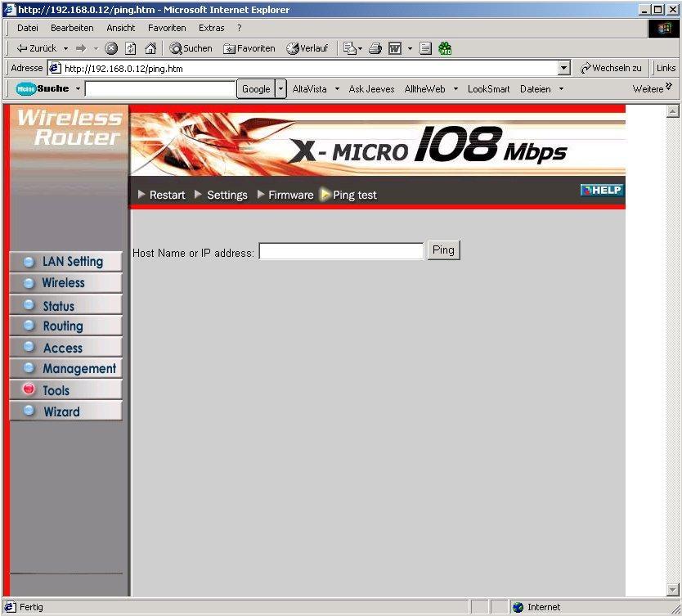Click the discuss notepad icon
Image resolution: width=682 pixels, height=616 pixels.
(425, 48)
